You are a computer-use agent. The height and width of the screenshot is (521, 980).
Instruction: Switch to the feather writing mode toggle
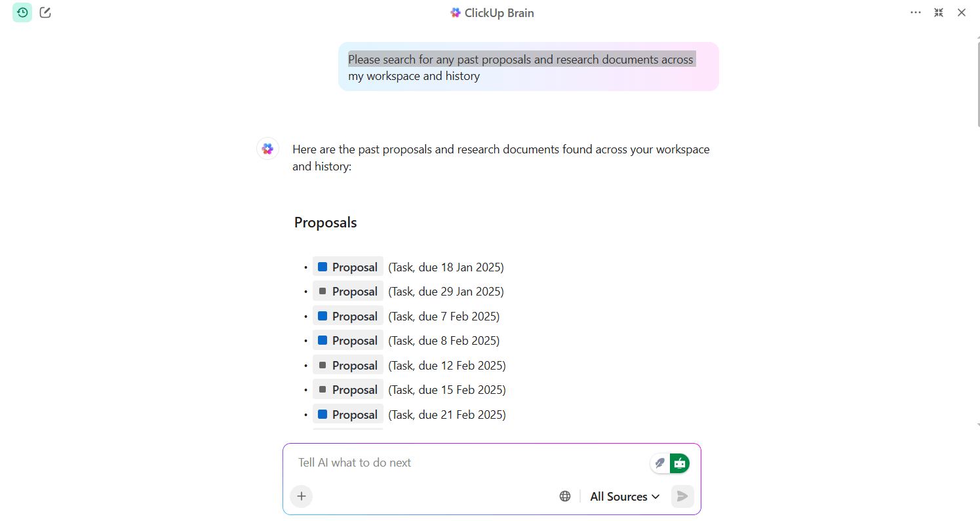coord(660,463)
